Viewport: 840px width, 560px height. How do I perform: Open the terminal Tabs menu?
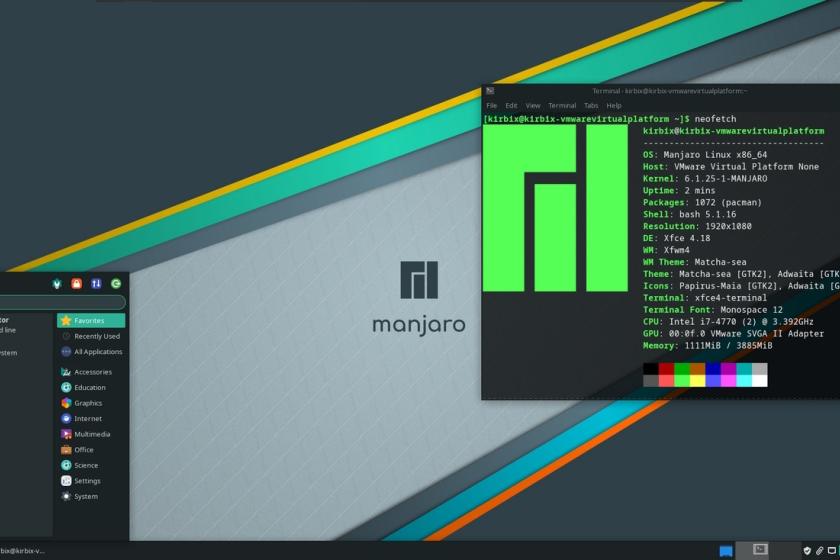tap(591, 106)
